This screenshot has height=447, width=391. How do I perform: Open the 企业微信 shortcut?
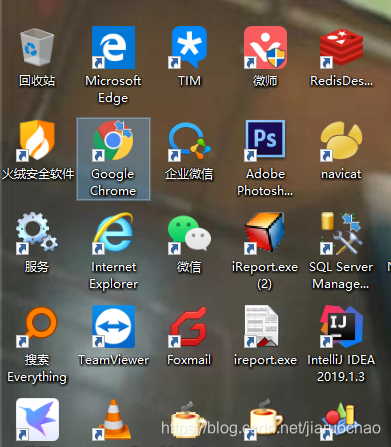[x=189, y=141]
